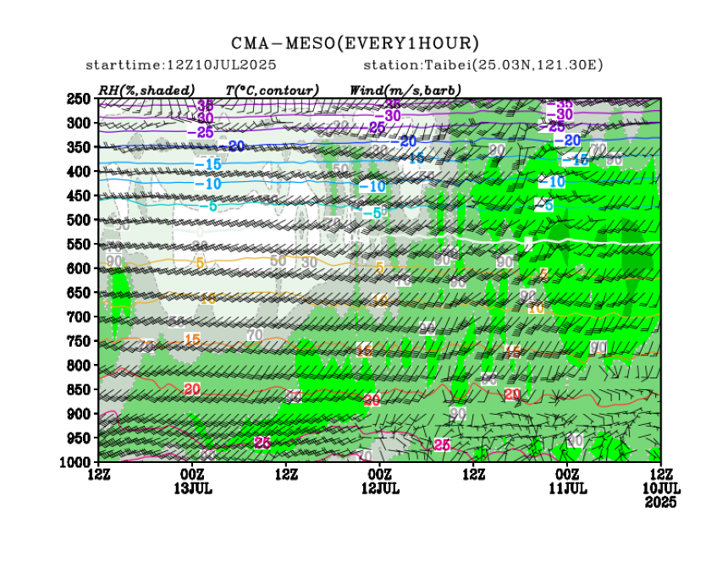The width and height of the screenshot is (728, 562).
Task: Click the station:Taibei(25.03N,121.30E) label
Action: pyautogui.click(x=483, y=65)
